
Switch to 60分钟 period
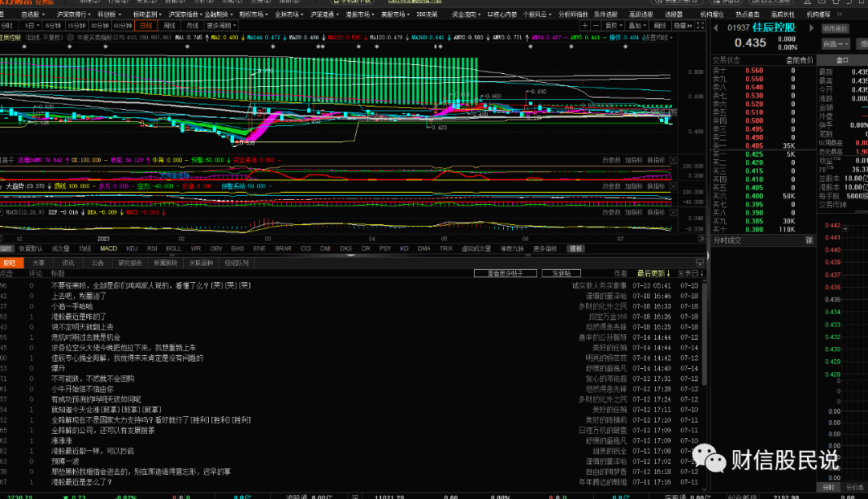122,26
